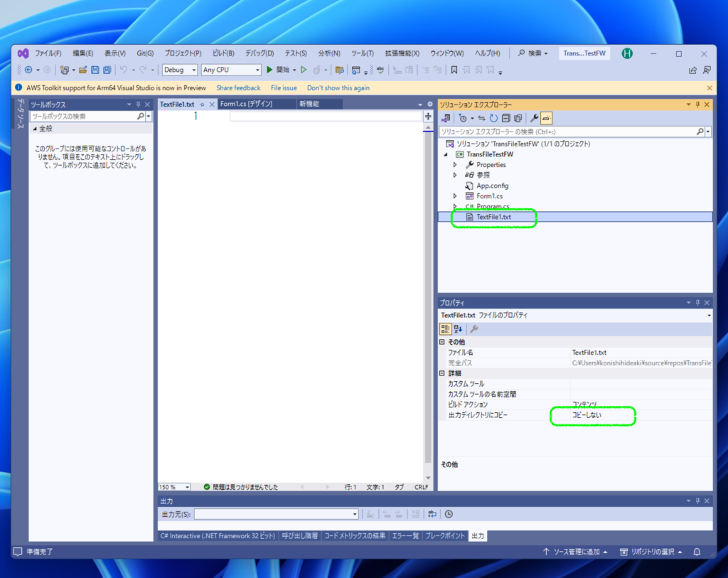Open the デバッグ(D) menu
Screen dimensions: 728x578
pos(259,53)
